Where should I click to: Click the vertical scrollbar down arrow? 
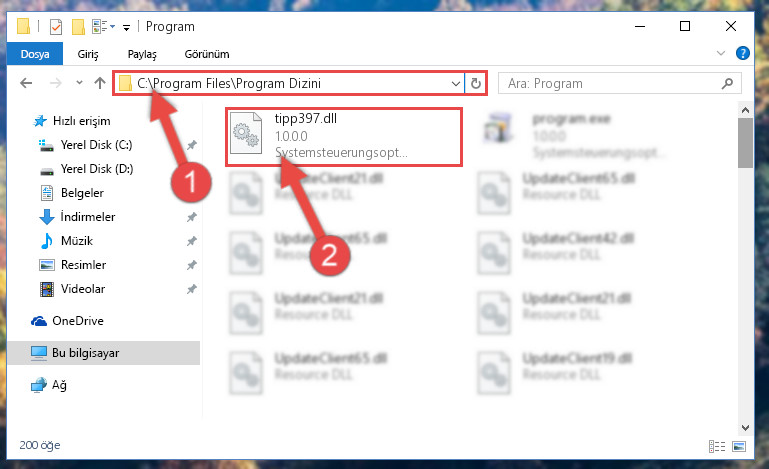coord(745,427)
